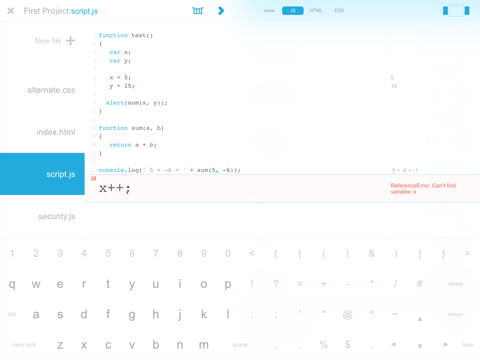Screen dimensions: 480x360
Task: Close the project with the X icon
Action: pos(11,11)
